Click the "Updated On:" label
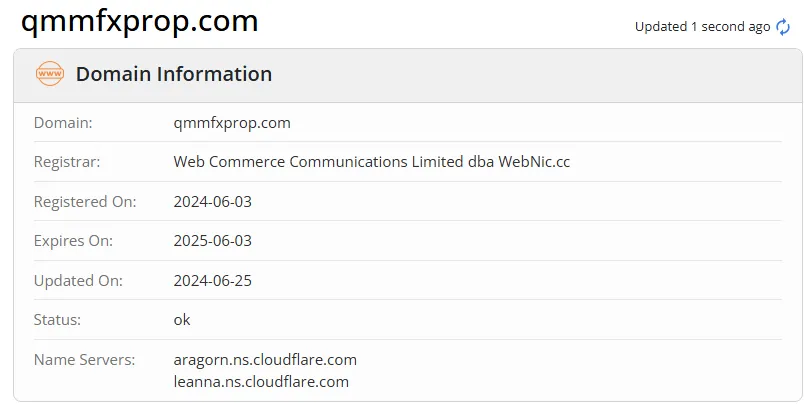The height and width of the screenshot is (408, 810). [x=76, y=280]
